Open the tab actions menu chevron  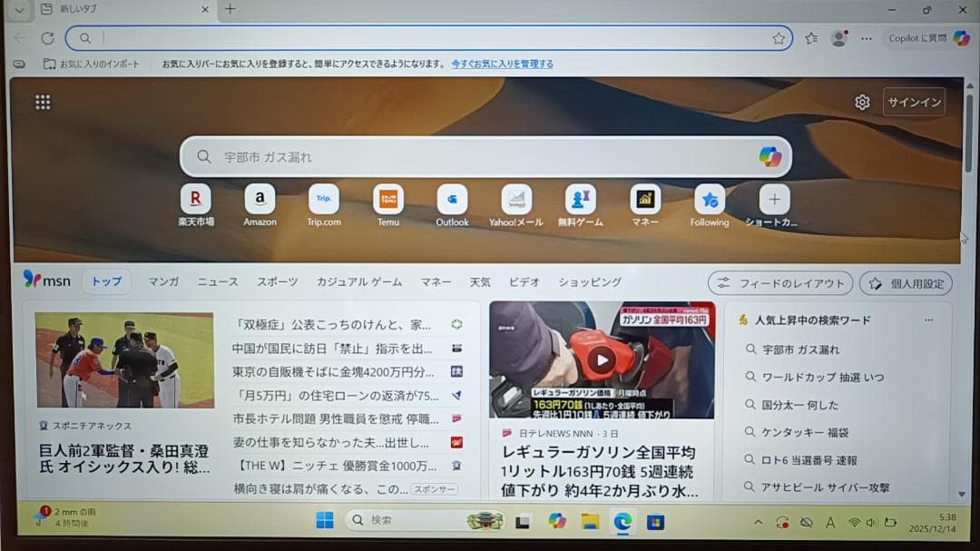pos(18,10)
